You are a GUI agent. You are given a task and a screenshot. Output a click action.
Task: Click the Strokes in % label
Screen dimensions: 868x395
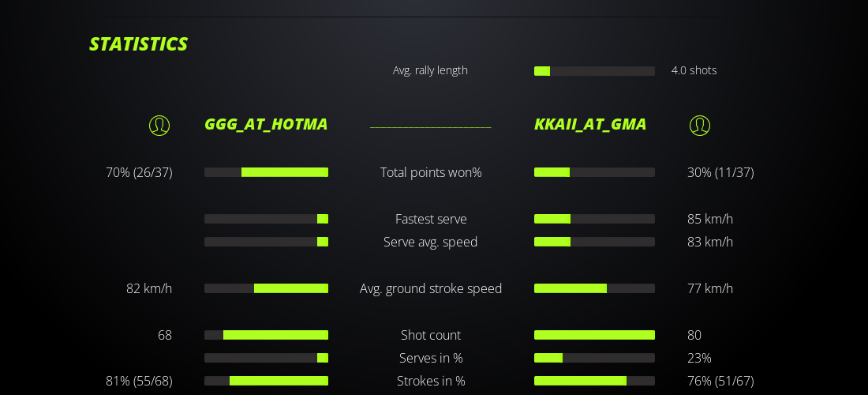431,381
